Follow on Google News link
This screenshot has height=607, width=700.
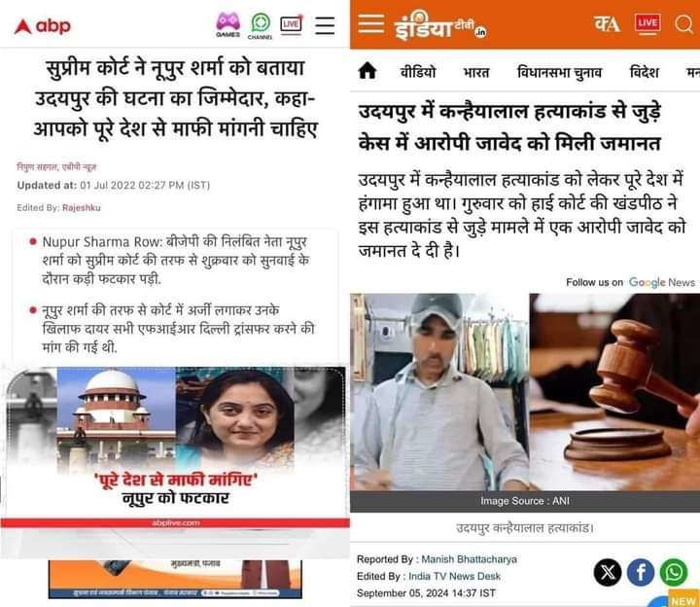point(630,282)
